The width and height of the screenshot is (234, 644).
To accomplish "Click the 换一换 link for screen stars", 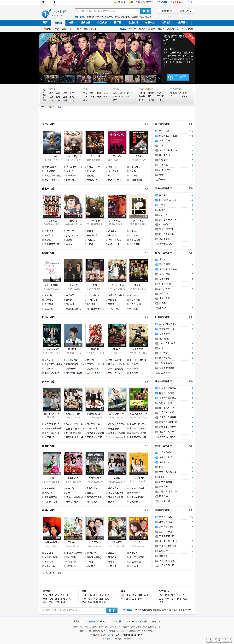I will click(x=154, y=89).
